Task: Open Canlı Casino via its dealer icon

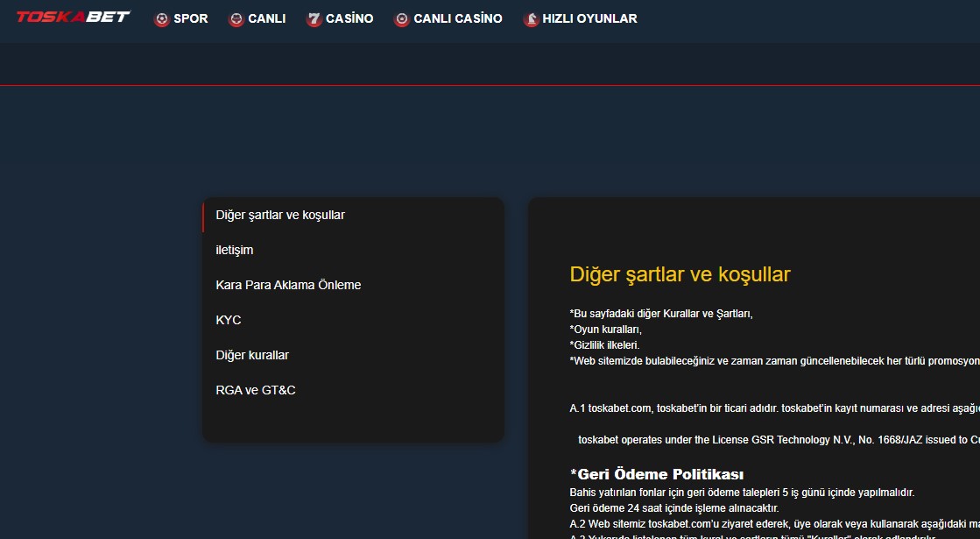Action: coord(402,18)
